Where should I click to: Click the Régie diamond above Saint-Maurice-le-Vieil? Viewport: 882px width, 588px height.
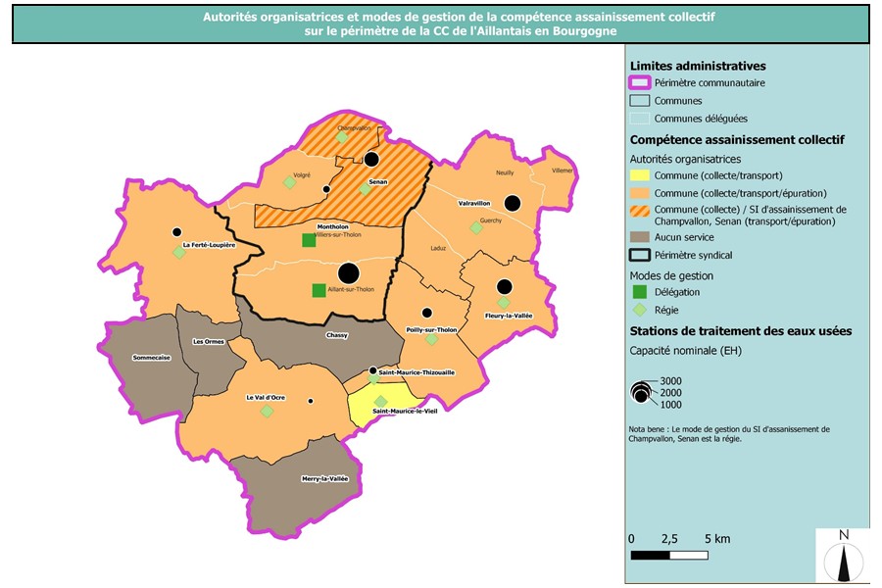point(381,401)
